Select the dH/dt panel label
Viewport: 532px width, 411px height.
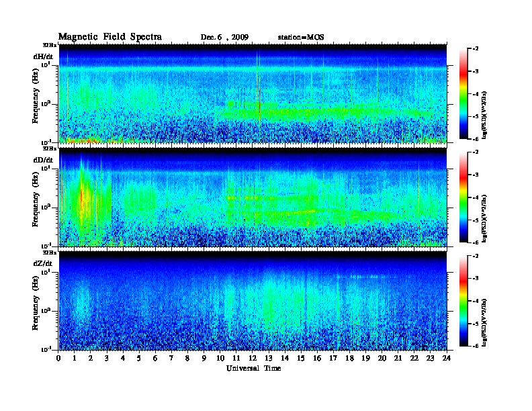43,56
